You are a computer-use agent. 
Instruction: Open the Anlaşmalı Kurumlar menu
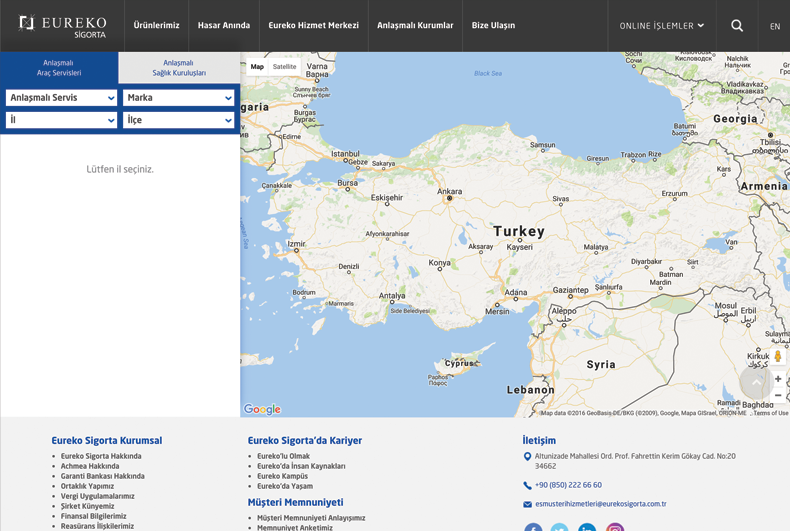tap(415, 25)
